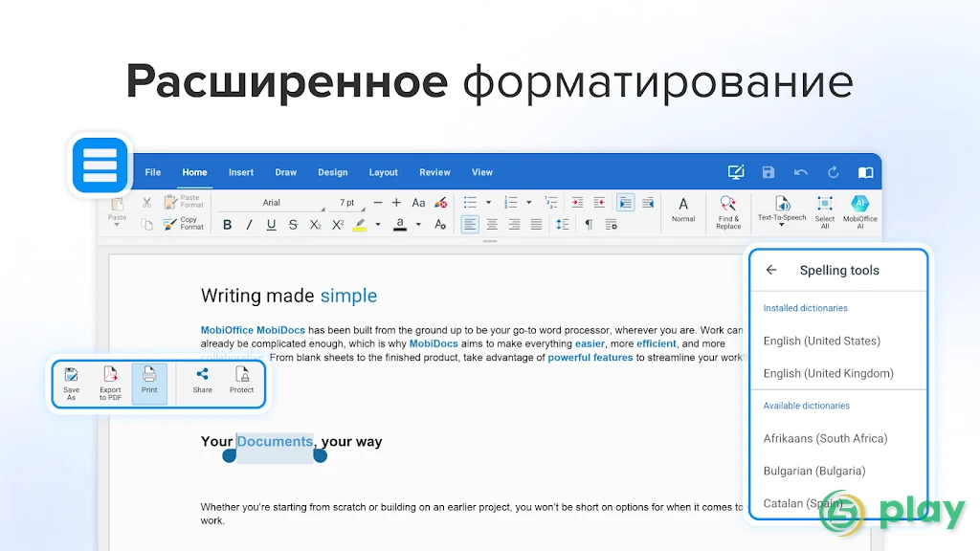Justify the paragraph text
The height and width of the screenshot is (551, 980).
(x=536, y=225)
